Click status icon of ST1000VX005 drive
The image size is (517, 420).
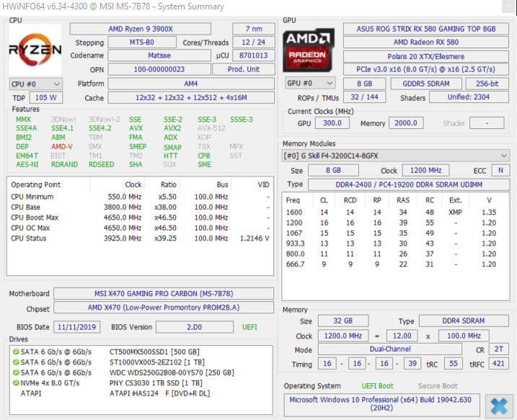click(x=15, y=362)
